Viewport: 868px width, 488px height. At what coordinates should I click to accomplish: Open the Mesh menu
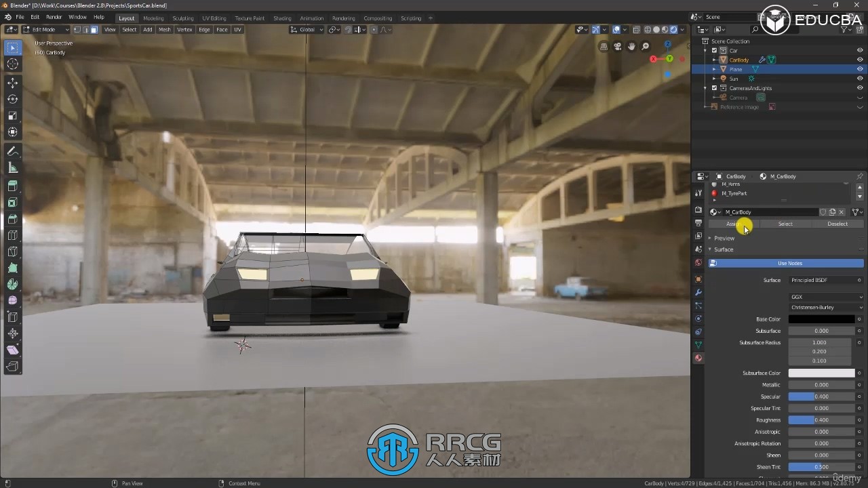click(x=165, y=29)
